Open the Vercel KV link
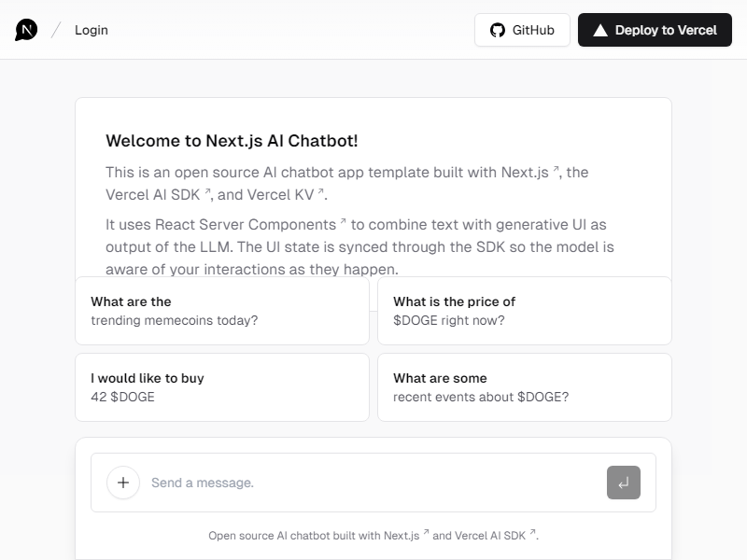 pos(286,194)
